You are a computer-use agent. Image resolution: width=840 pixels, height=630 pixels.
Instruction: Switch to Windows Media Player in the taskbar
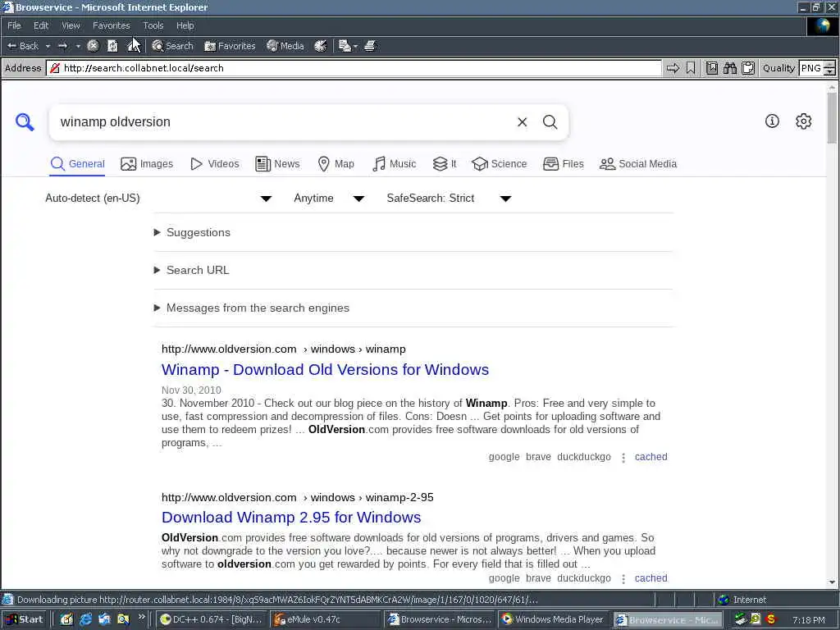[554, 620]
